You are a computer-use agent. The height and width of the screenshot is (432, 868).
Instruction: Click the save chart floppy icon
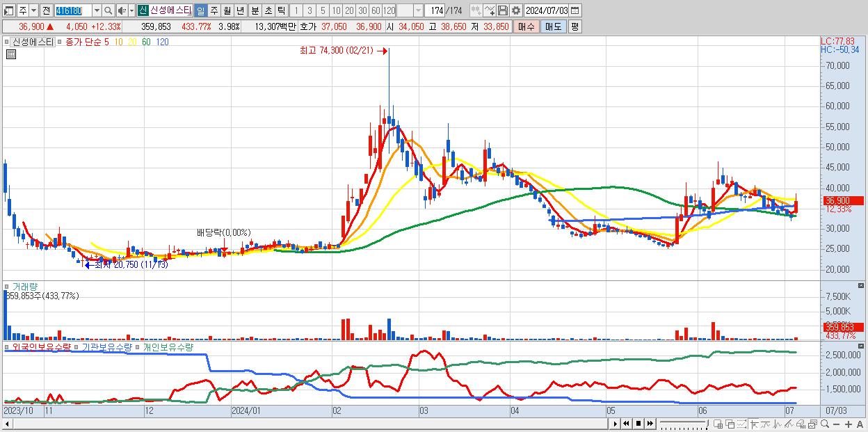[502, 10]
